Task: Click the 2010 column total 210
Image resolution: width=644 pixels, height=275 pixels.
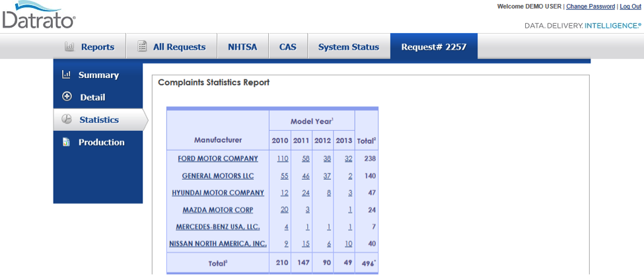Action: [x=282, y=262]
